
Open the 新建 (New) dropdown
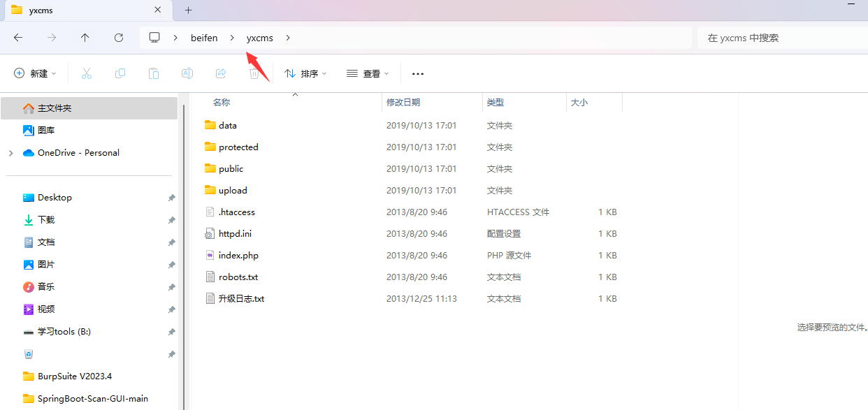click(34, 73)
